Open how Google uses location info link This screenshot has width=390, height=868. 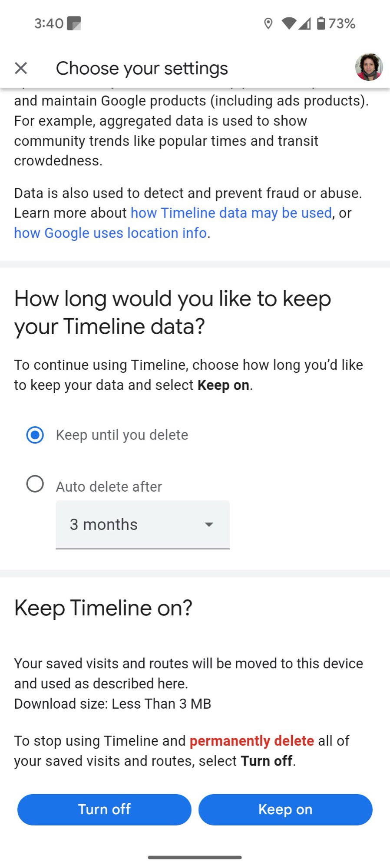click(x=110, y=233)
